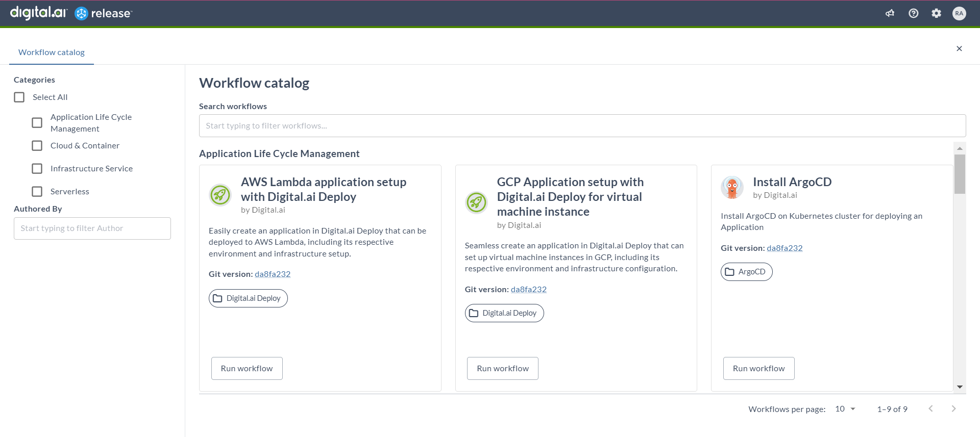This screenshot has width=980, height=437.
Task: Check the Serverless category
Action: point(37,192)
